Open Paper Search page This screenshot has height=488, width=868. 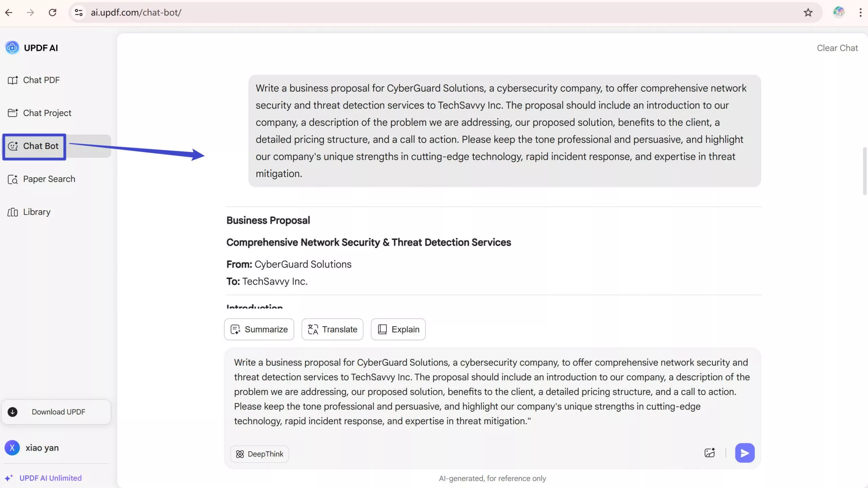click(x=49, y=179)
